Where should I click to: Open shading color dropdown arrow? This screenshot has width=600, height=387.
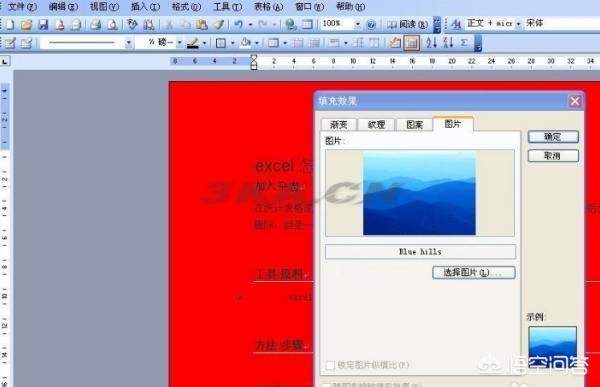pos(257,43)
